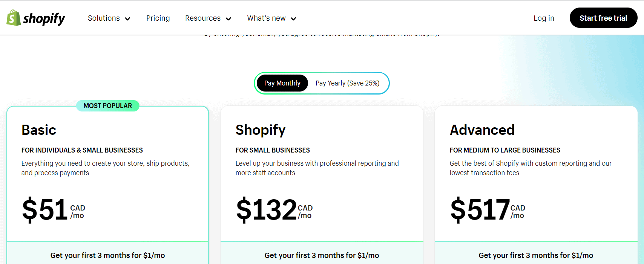Click the Log in link

(544, 18)
